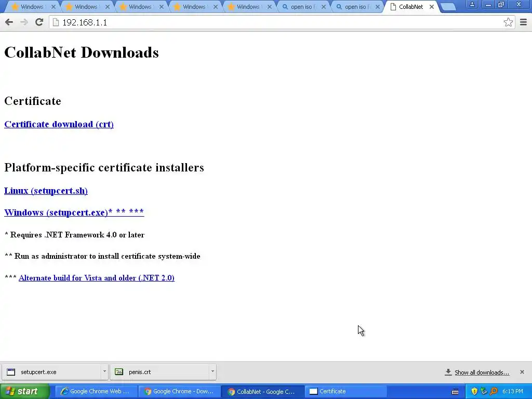532x399 pixels.
Task: Switch to the CollabNet tab
Action: tap(410, 7)
